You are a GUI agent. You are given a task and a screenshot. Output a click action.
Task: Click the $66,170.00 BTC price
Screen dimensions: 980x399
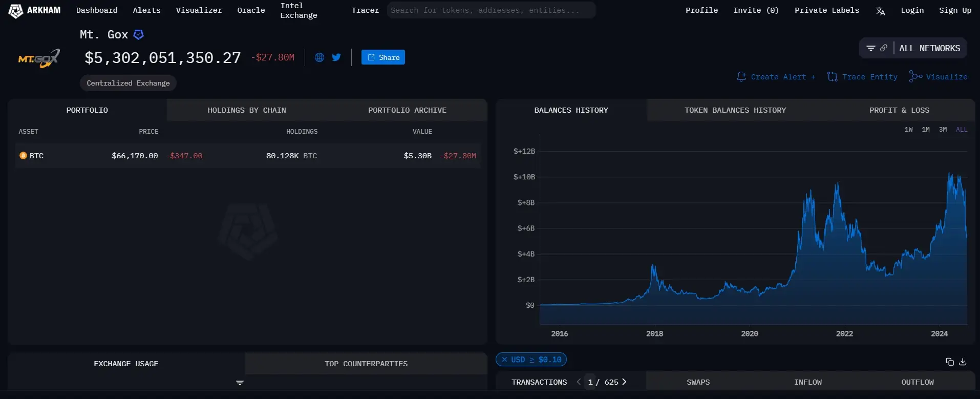135,156
